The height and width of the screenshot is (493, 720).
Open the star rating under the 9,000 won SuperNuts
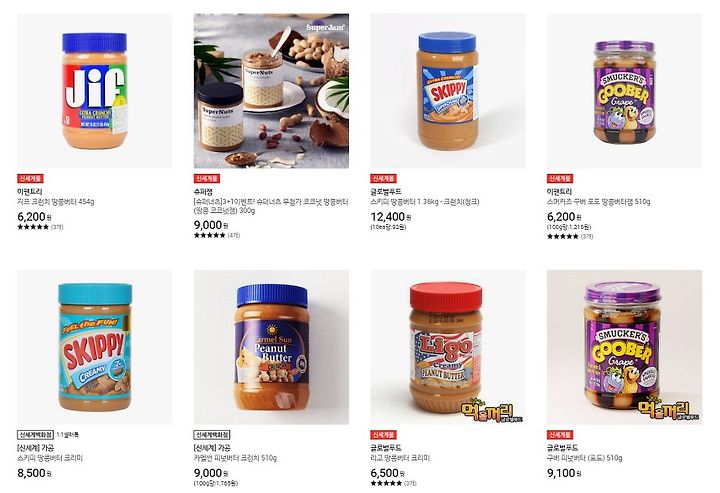point(217,235)
